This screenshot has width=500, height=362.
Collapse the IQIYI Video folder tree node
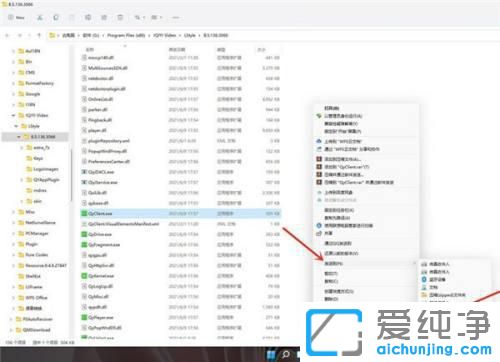point(13,115)
